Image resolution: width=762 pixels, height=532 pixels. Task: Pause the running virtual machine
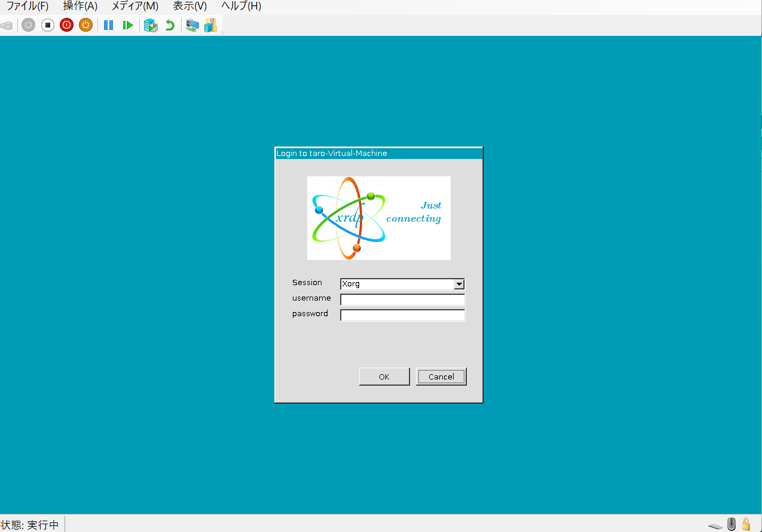[x=108, y=25]
